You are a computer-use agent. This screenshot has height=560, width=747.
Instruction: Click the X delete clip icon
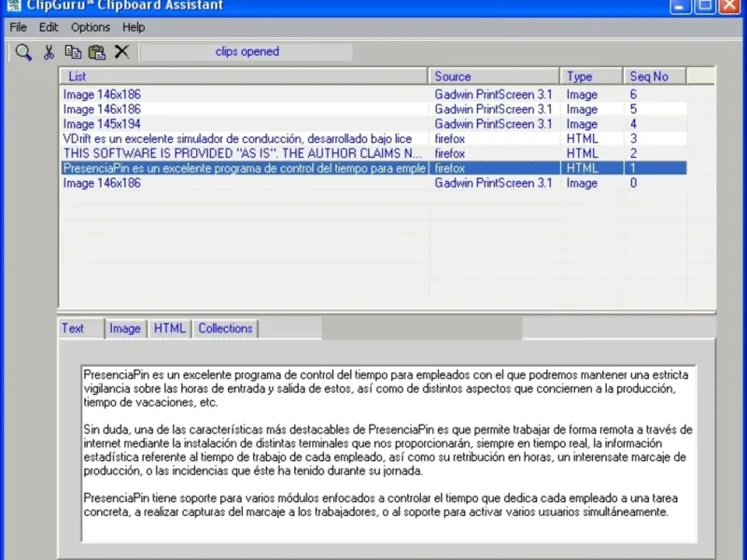(122, 51)
